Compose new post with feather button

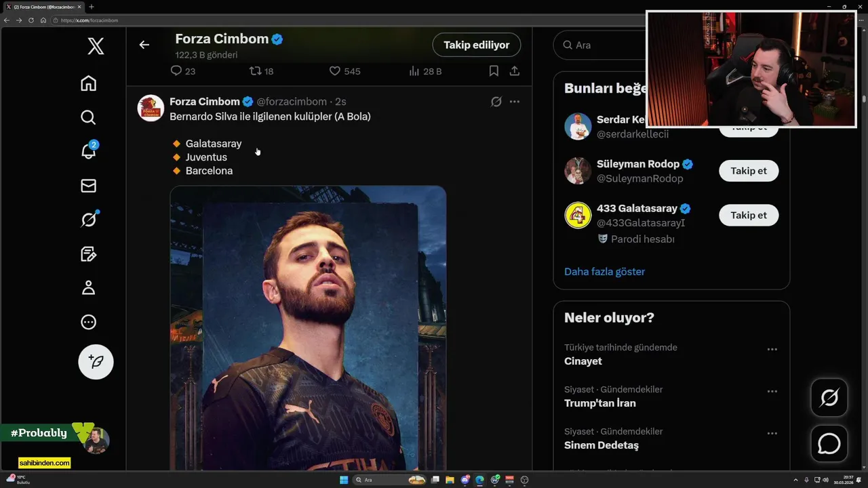tap(96, 362)
